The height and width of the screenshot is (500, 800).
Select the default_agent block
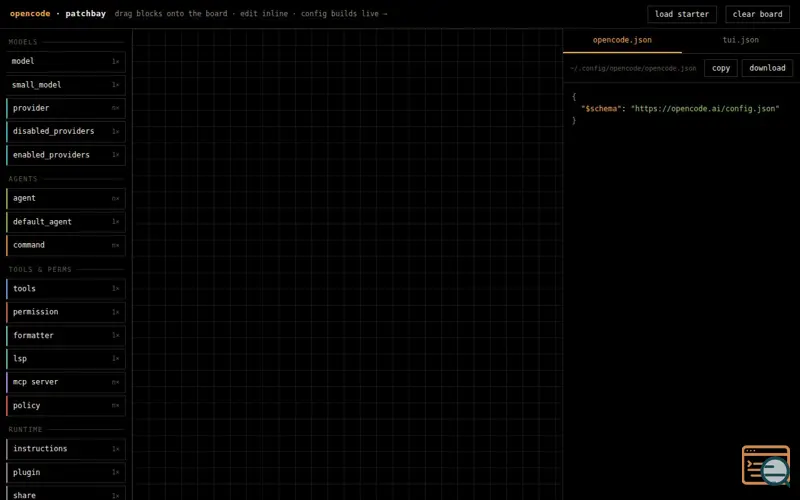point(66,221)
